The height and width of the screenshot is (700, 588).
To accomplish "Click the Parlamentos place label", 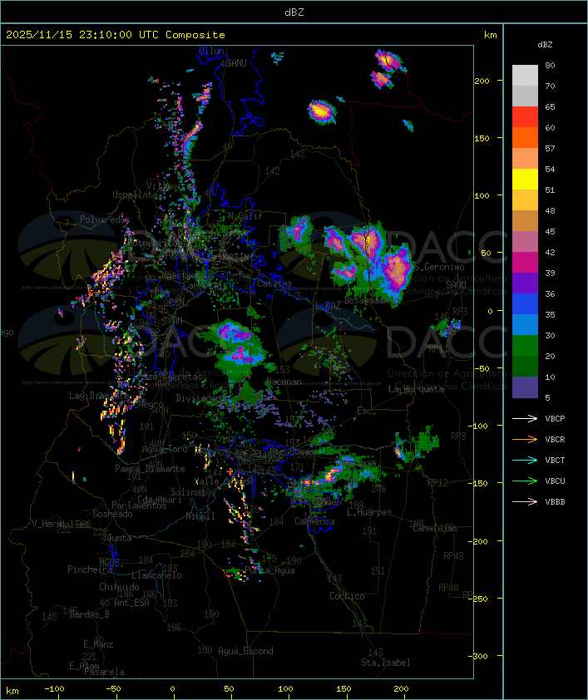I will (139, 505).
